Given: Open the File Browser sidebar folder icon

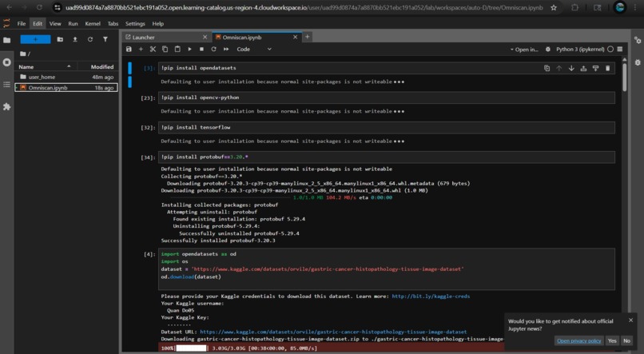Looking at the screenshot, I should (6, 40).
